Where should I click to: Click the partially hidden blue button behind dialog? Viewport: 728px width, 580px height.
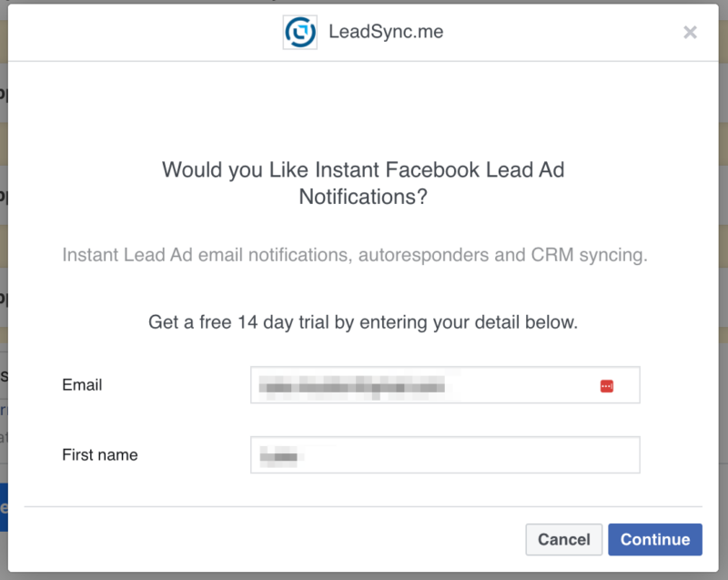pos(4,507)
